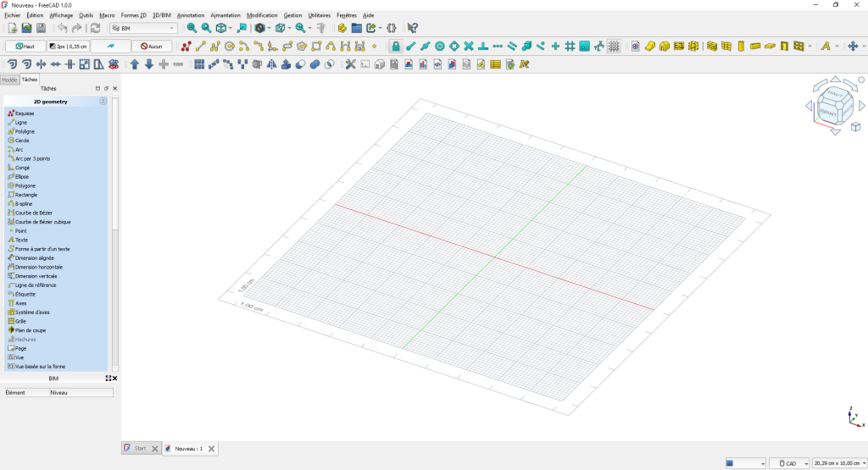Open navigation cube mini menu
Viewport: 868px width, 470px height.
(x=856, y=127)
